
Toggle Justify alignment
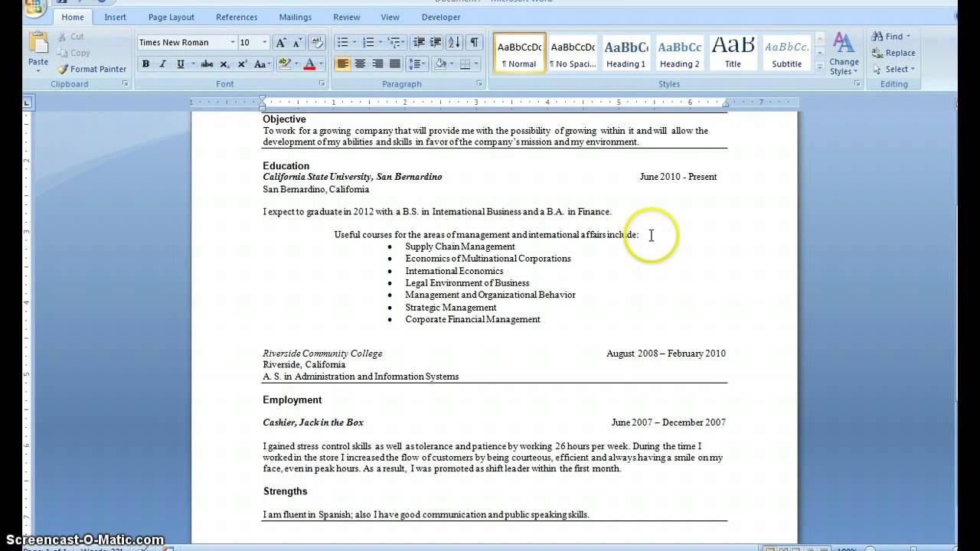[395, 64]
